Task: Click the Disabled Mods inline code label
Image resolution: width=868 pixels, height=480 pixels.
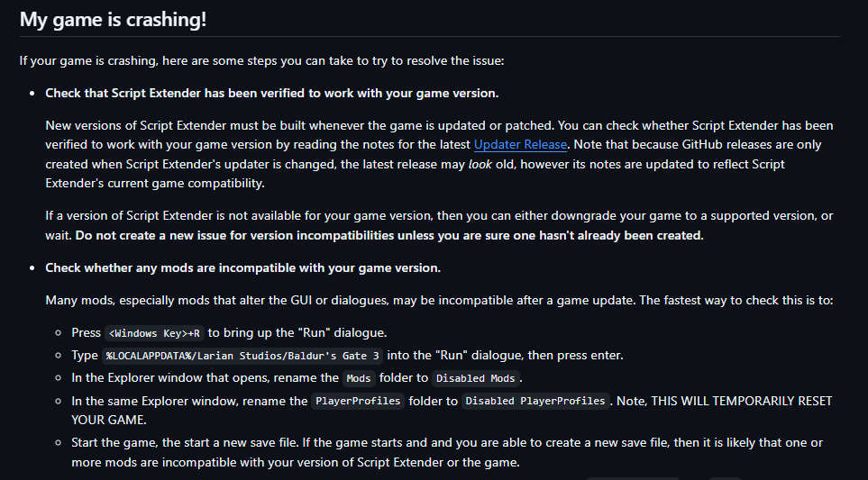Action: [476, 379]
